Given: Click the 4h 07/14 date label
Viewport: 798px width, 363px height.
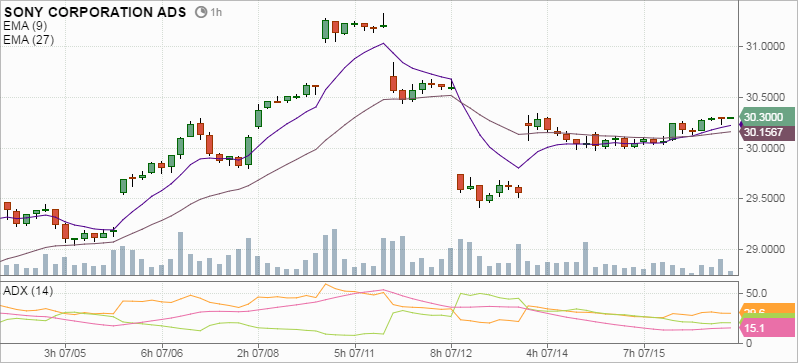Looking at the screenshot, I should click(x=548, y=352).
